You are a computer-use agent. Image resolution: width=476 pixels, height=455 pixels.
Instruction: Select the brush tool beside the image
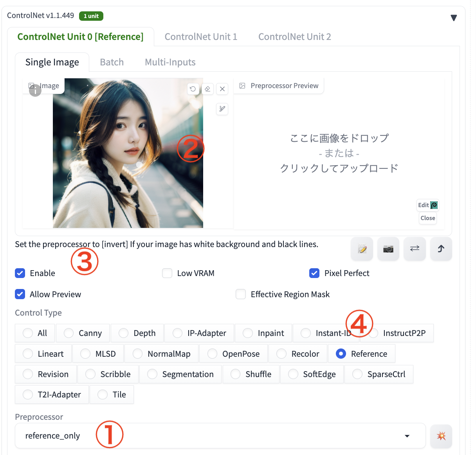(x=222, y=109)
